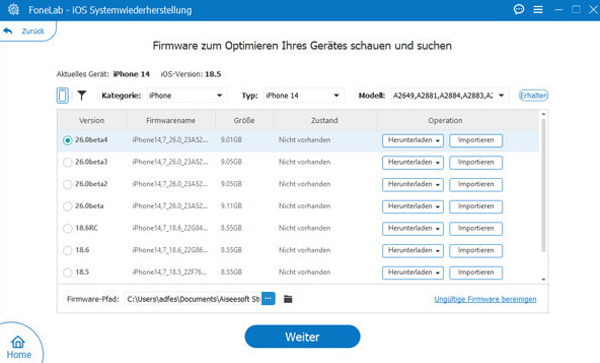Select the 18.6 firmware radio button
600x363 pixels.
click(67, 251)
